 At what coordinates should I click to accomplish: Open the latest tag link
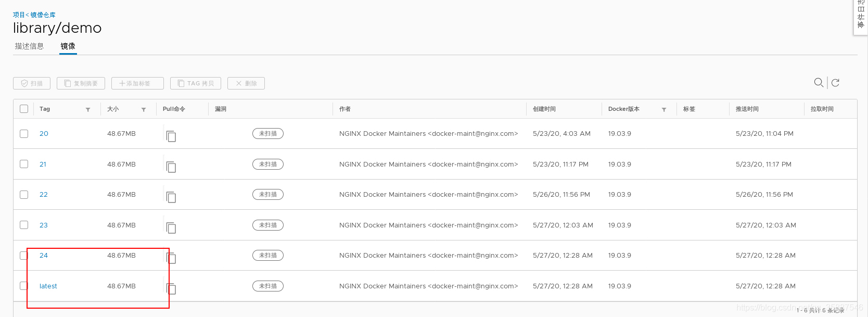[48, 286]
